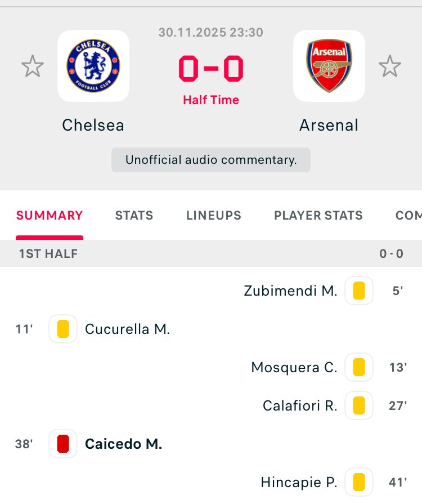This screenshot has width=422, height=504.
Task: Open the Player Stats tab
Action: [318, 215]
